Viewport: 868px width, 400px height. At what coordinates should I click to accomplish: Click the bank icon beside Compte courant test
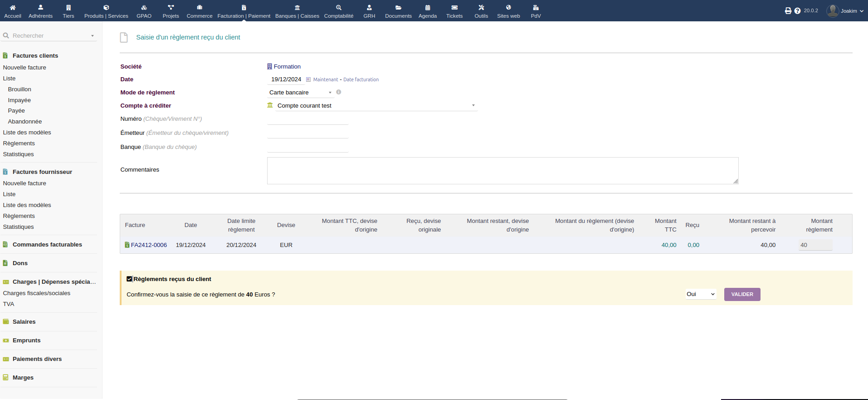point(270,105)
